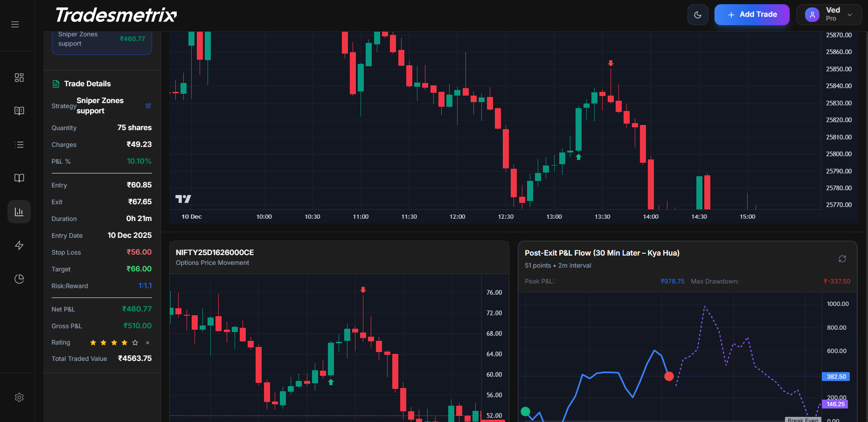Click the Tradesmetrix logo
The image size is (868, 422).
pos(116,15)
